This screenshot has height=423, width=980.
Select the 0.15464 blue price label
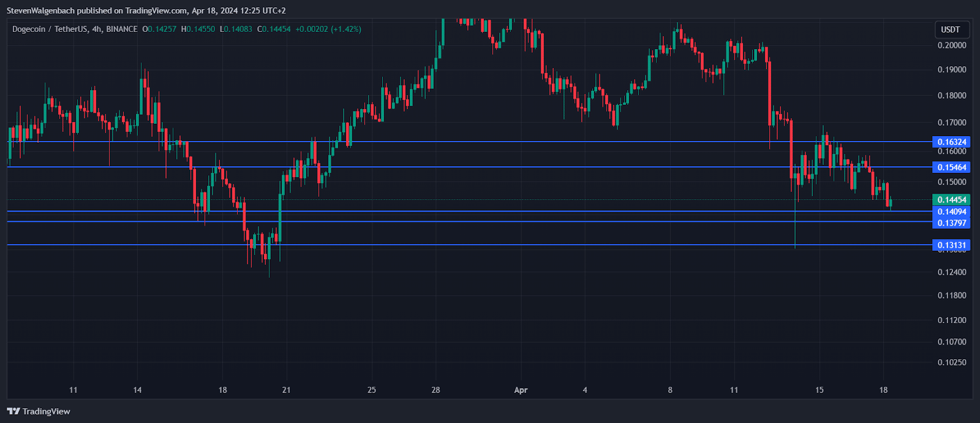pyautogui.click(x=951, y=167)
